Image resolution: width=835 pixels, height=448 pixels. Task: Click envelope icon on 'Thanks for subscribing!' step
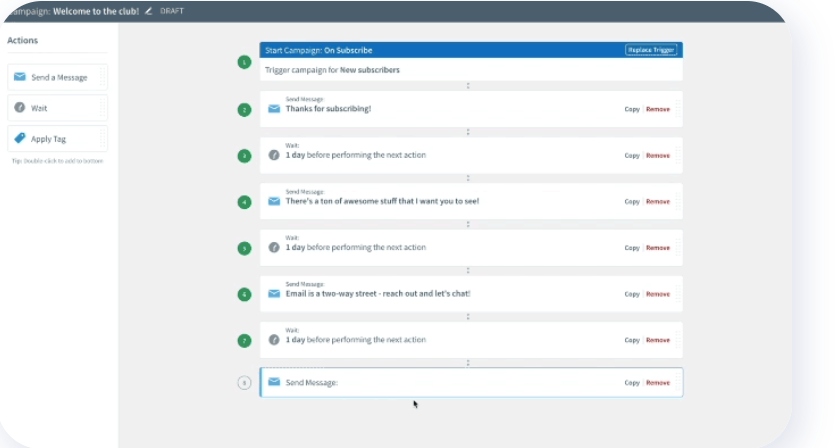(x=274, y=109)
